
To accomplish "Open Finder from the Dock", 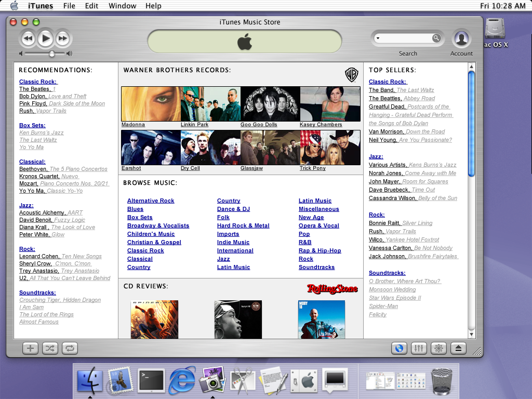I will point(90,380).
